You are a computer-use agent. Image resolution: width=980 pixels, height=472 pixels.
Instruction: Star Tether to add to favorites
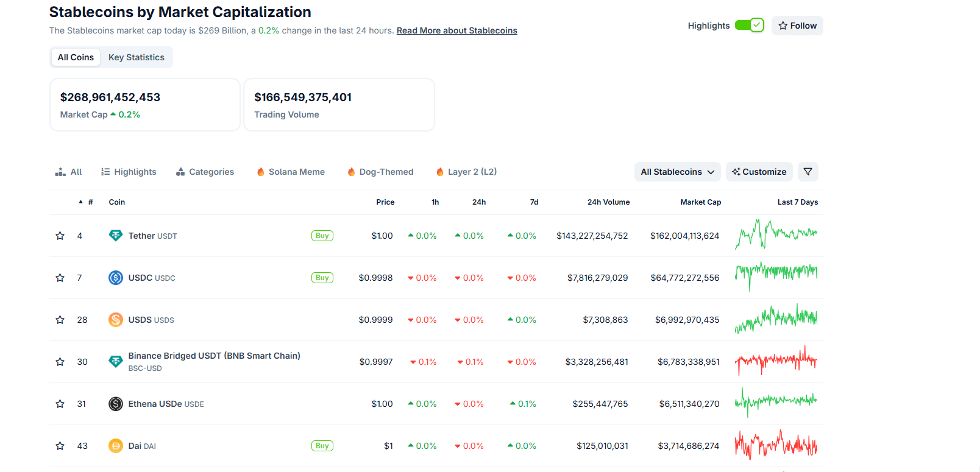point(60,236)
